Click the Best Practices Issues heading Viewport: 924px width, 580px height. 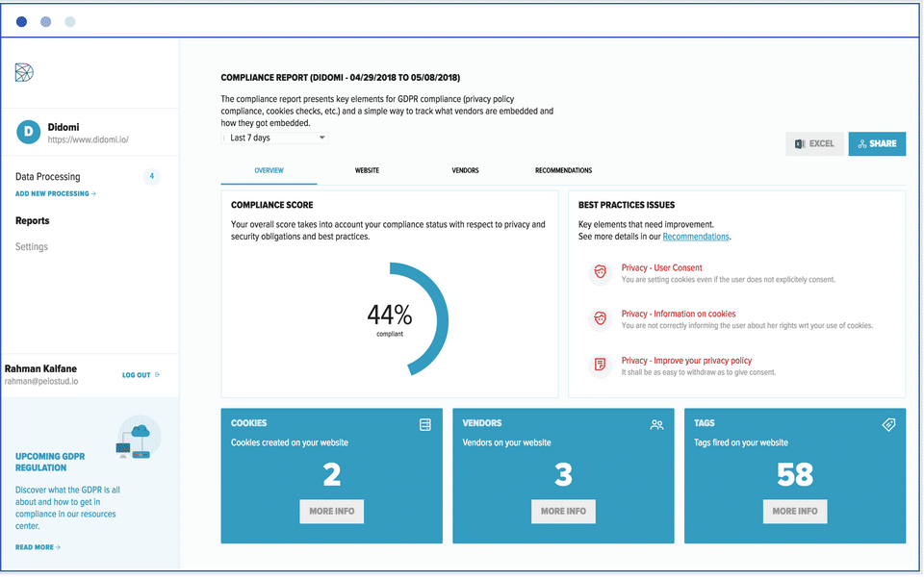627,205
